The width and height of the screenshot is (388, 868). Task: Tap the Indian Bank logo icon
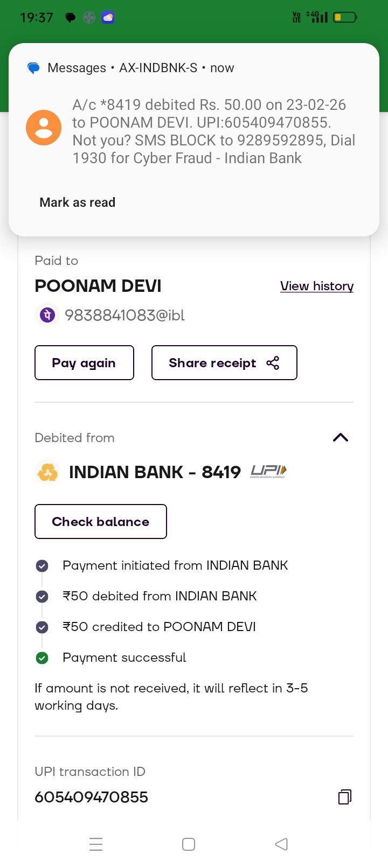47,473
